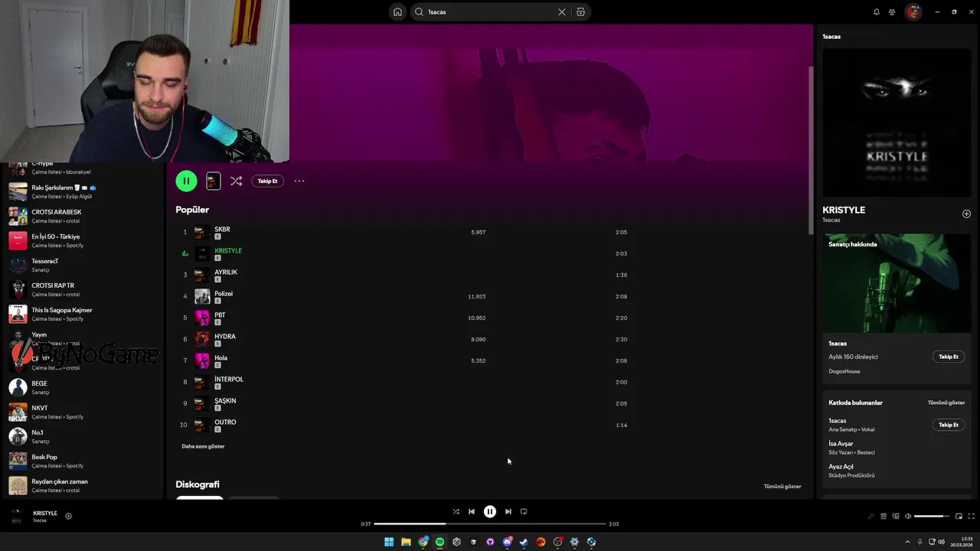
Task: Open Discord from the taskbar
Action: coord(507,542)
